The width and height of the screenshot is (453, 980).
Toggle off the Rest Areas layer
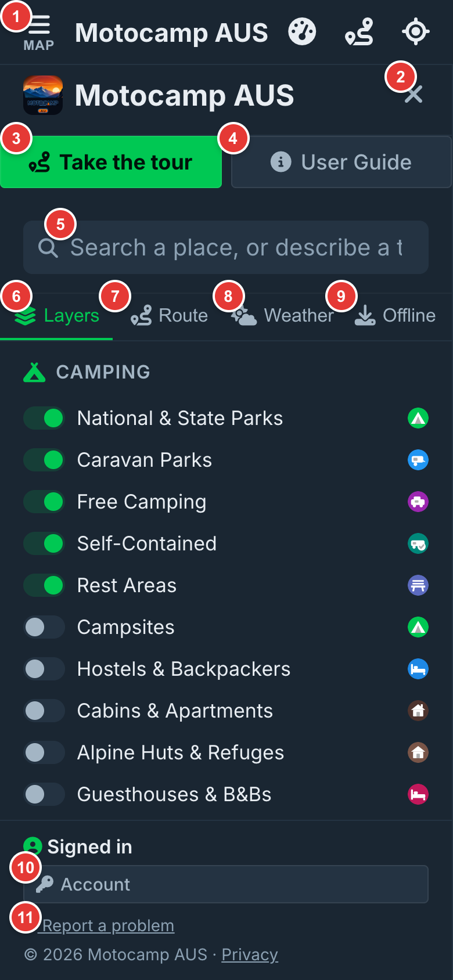44,585
